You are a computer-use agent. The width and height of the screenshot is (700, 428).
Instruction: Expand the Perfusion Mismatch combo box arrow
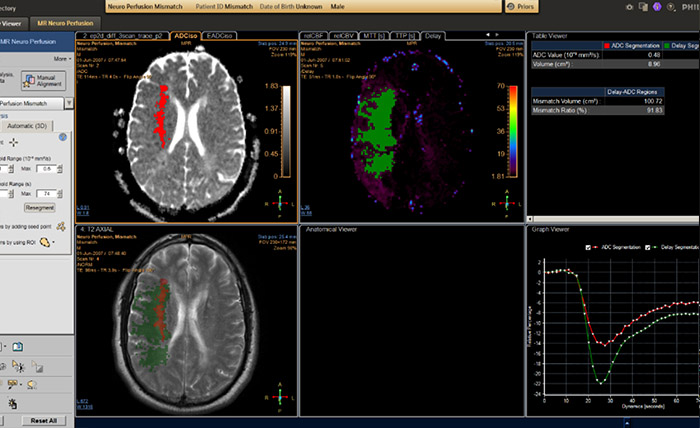pos(69,104)
